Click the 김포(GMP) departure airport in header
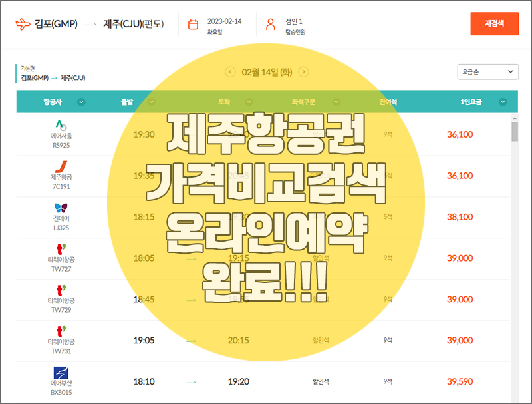Image resolution: width=532 pixels, height=404 pixels. coord(56,24)
